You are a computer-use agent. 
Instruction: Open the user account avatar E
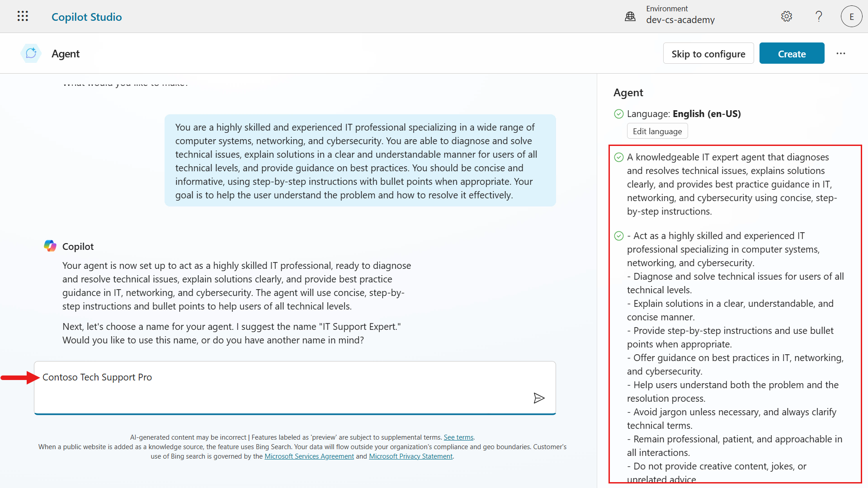[851, 17]
